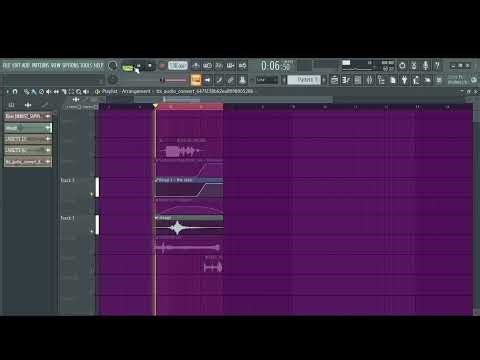Toggle the loop recording icon
The height and width of the screenshot is (360, 480).
[242, 66]
